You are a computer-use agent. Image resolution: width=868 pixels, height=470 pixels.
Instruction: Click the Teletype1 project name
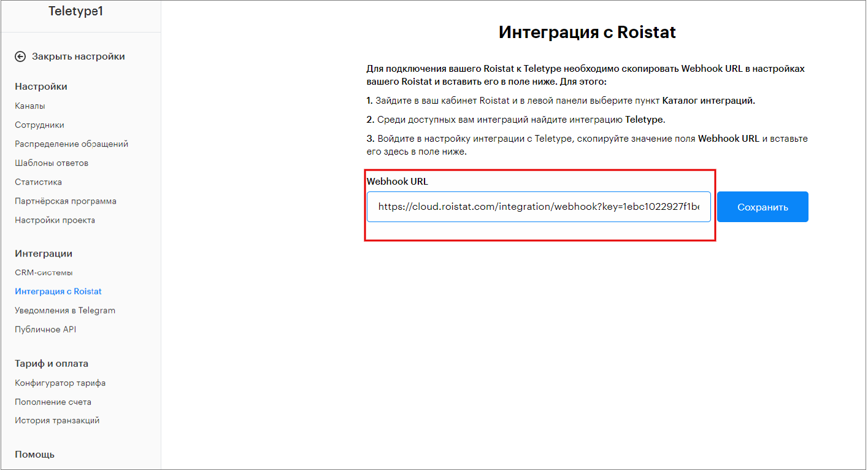pyautogui.click(x=76, y=11)
